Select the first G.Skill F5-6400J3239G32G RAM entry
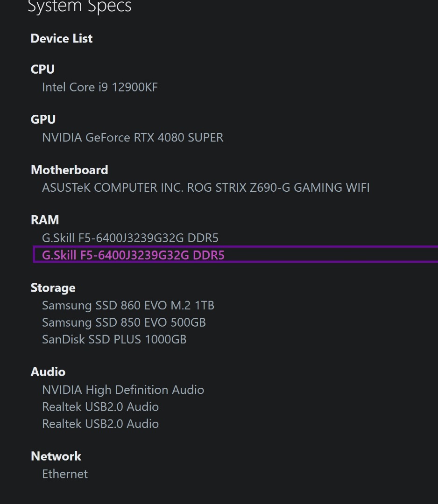 129,238
